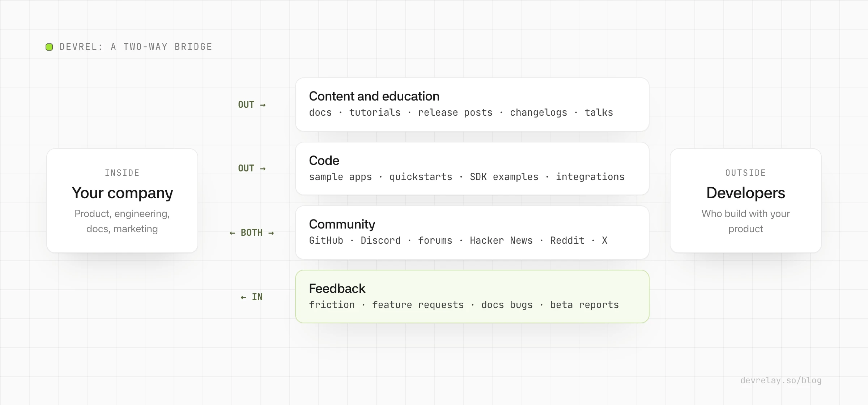Click the 'Your company' heading
This screenshot has width=868, height=405.
(x=122, y=193)
